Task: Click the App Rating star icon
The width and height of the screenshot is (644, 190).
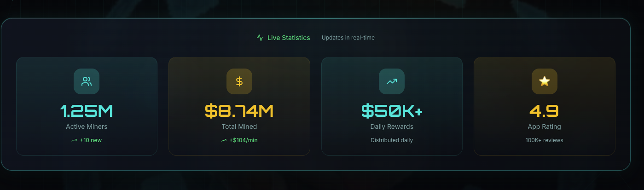Action: click(544, 81)
